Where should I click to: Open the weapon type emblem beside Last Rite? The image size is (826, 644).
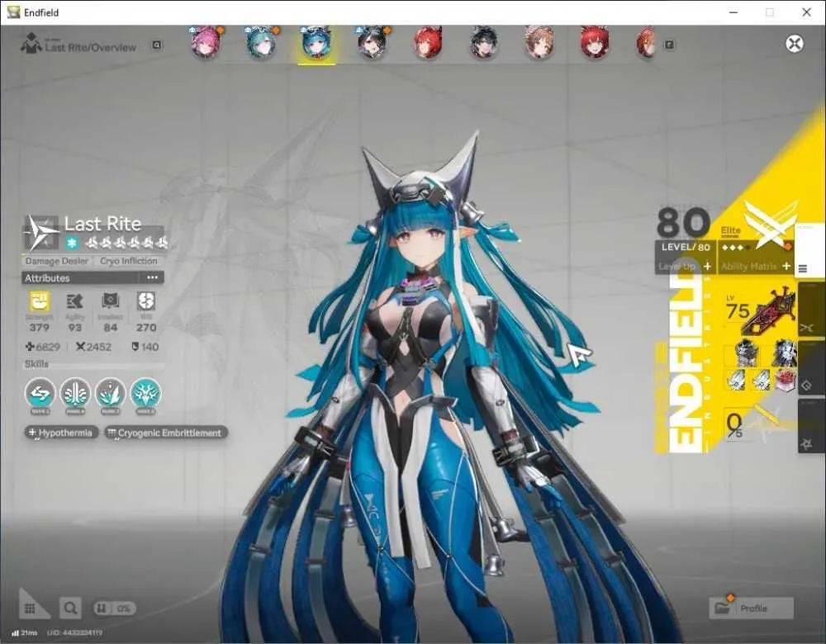tap(41, 232)
